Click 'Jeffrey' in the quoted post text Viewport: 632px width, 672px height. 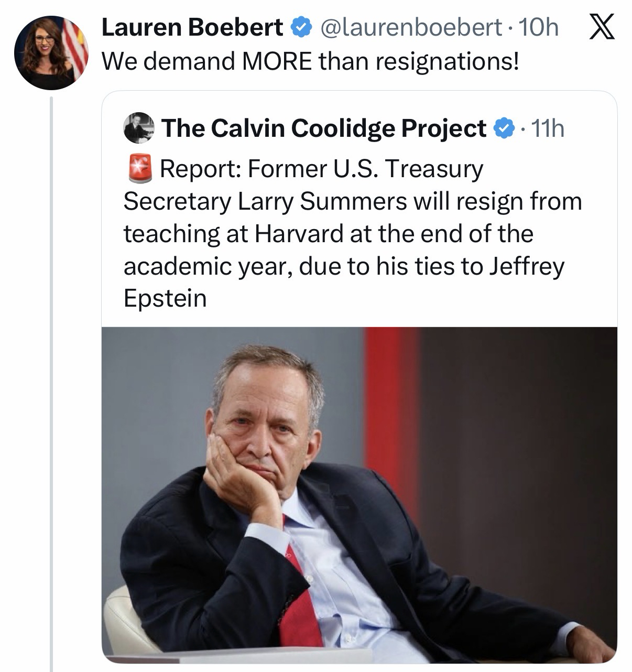tap(527, 266)
